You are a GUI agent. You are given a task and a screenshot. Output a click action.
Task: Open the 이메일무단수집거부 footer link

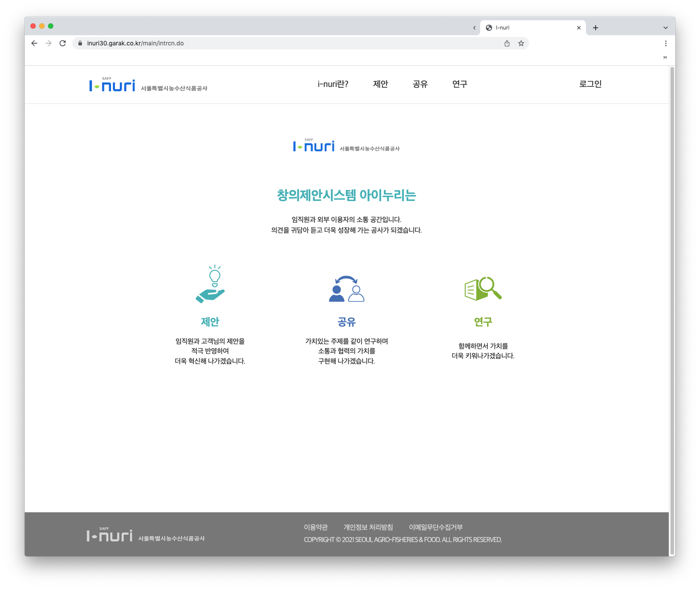point(436,527)
